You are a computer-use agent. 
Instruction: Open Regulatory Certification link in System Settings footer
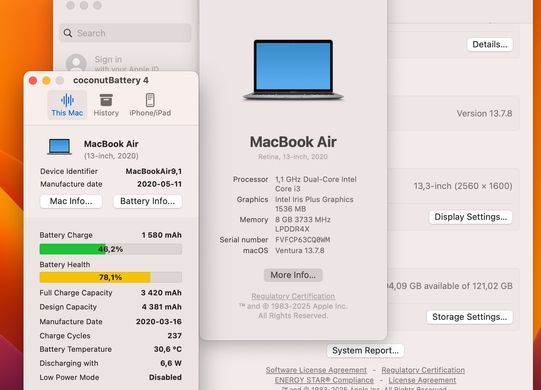click(x=423, y=370)
